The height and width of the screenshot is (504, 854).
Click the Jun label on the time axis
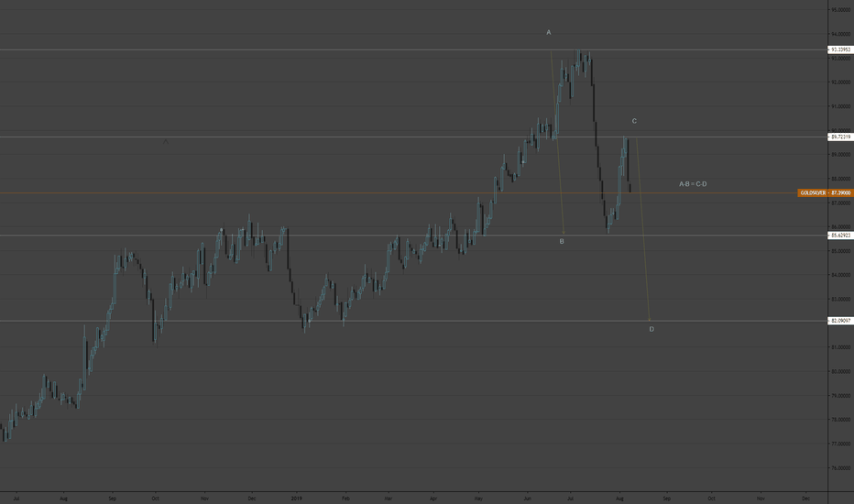coord(527,498)
